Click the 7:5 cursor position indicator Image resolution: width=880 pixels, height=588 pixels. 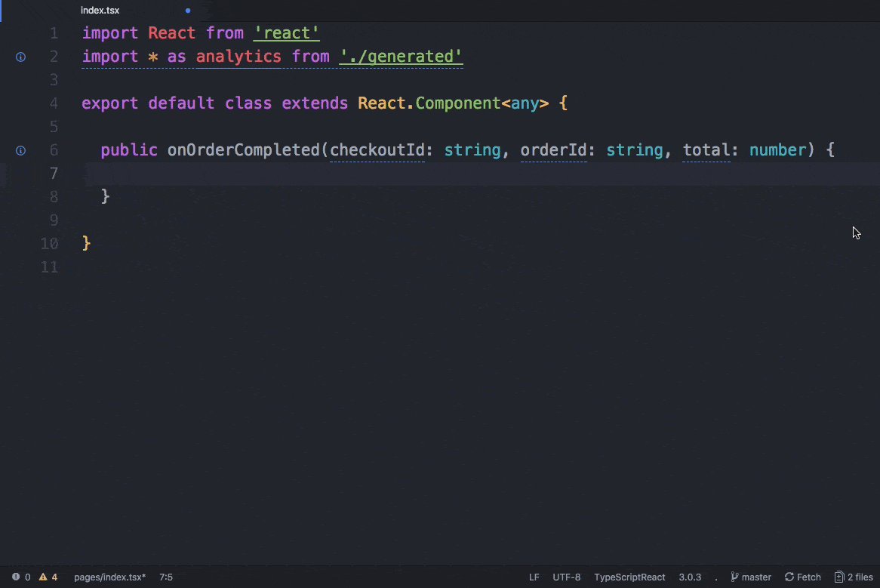[165, 577]
